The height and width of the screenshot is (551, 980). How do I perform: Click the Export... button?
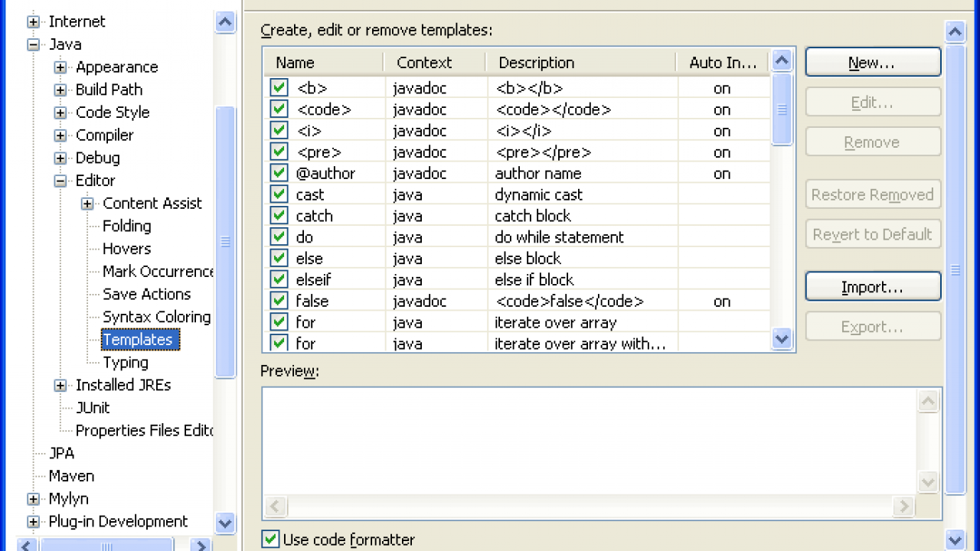[873, 327]
